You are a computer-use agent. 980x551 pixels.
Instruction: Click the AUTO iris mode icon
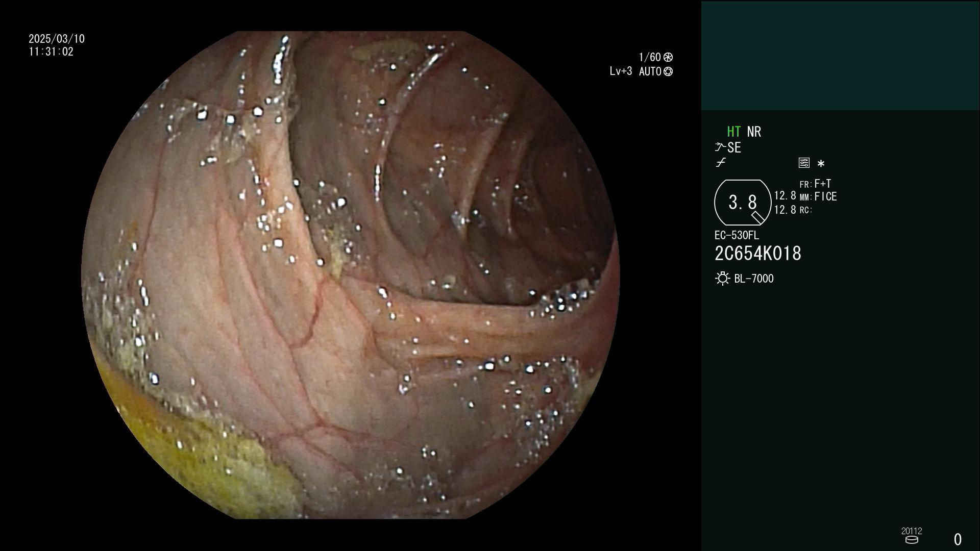click(x=668, y=71)
